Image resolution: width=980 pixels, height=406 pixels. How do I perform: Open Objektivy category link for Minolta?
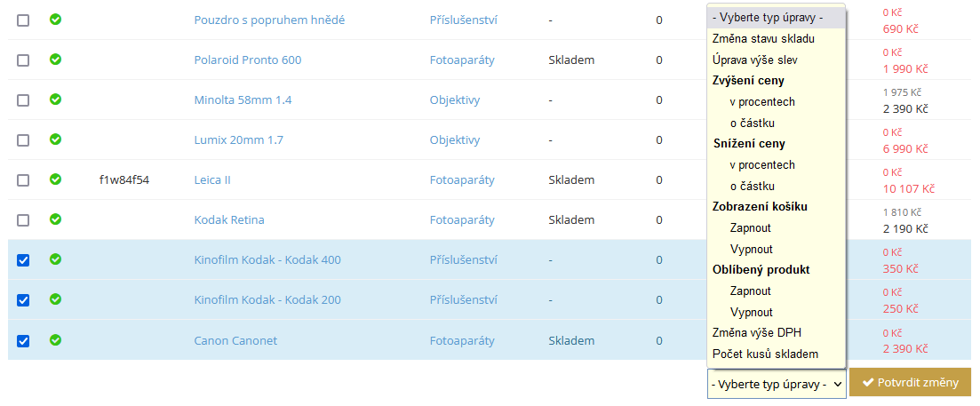(454, 100)
